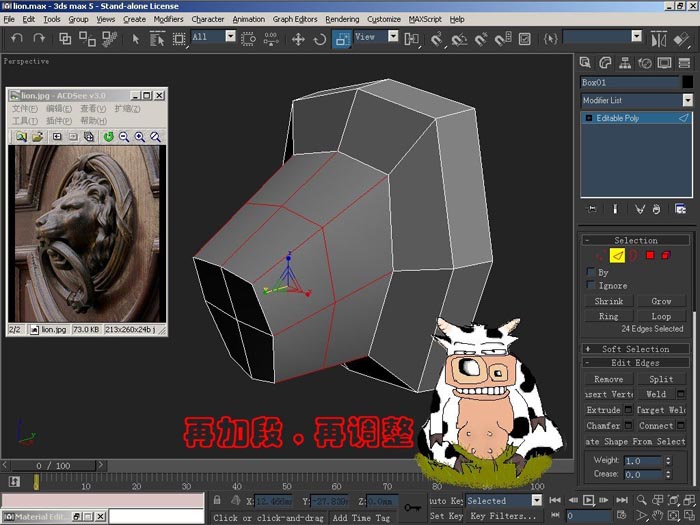Click the Box01 object color swatch

(x=688, y=82)
